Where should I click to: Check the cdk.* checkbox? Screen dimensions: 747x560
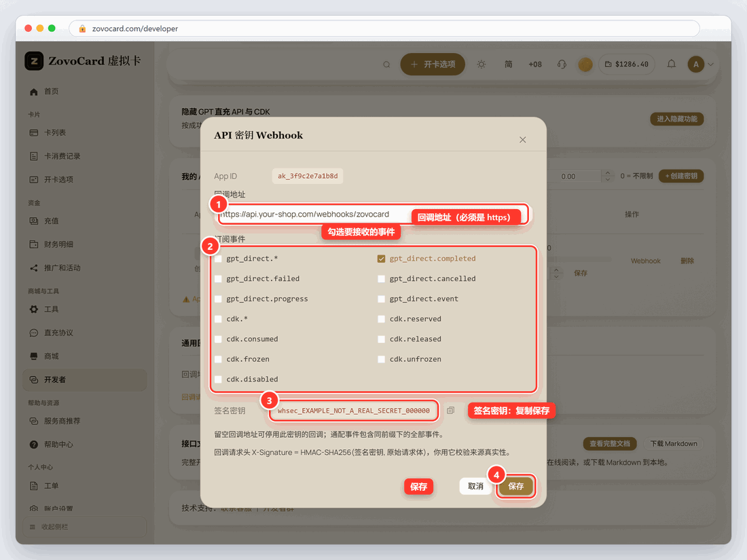218,319
